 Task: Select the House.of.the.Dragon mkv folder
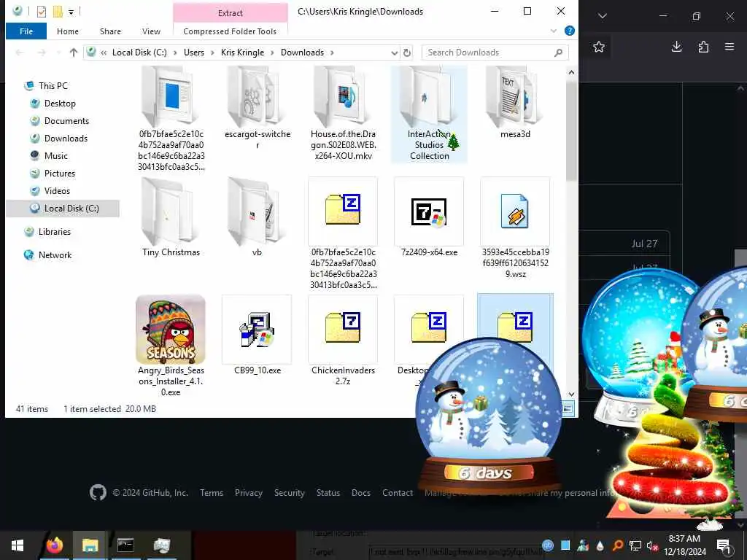(x=343, y=114)
